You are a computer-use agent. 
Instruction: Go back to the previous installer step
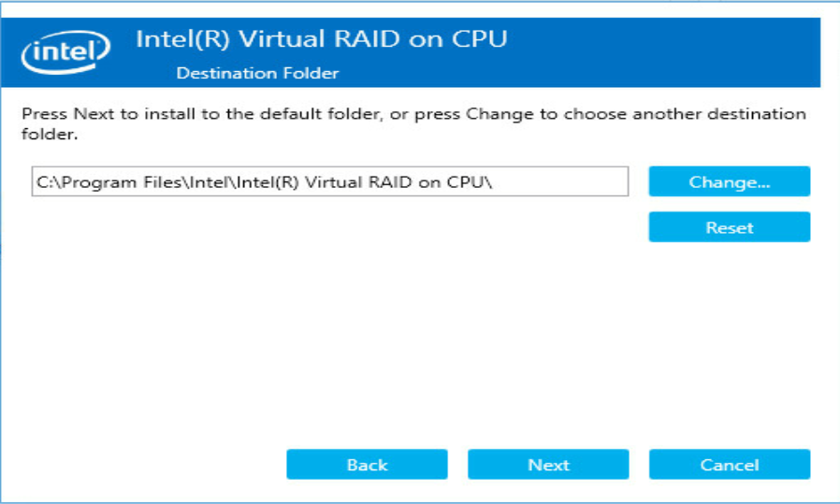[367, 465]
